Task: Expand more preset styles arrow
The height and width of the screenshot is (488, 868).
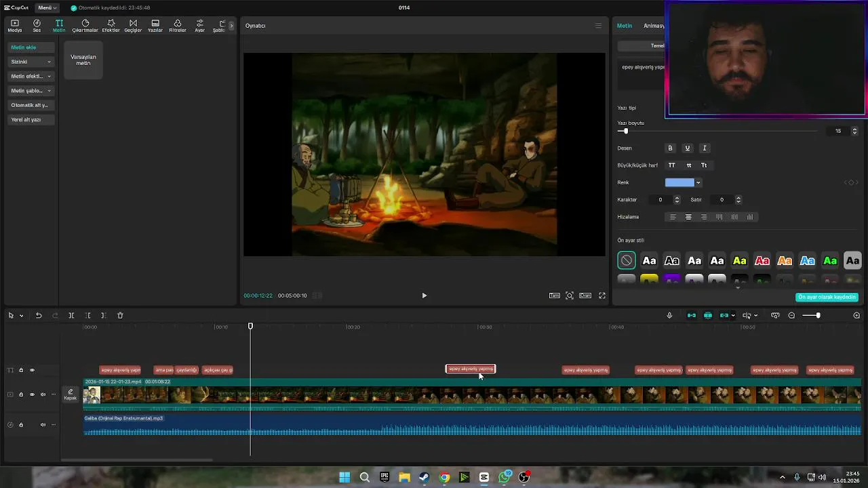Action: (x=738, y=287)
